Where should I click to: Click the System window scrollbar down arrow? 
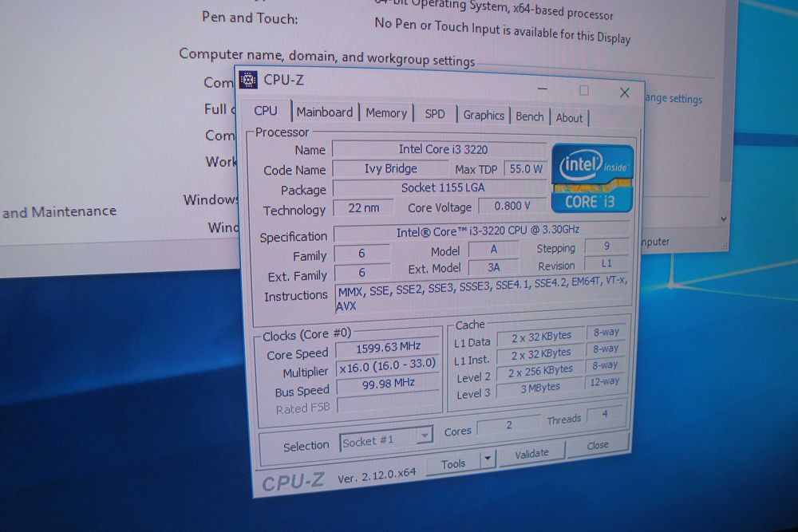(723, 219)
